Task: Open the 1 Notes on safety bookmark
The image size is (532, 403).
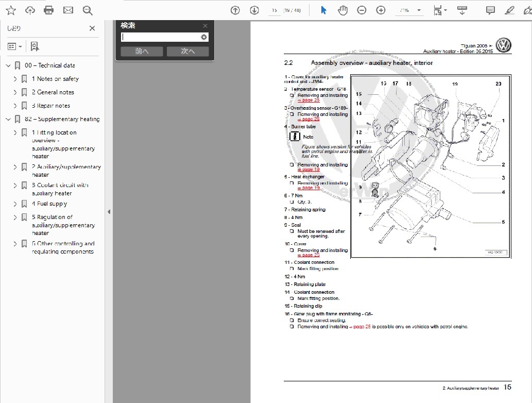Action: [x=55, y=79]
